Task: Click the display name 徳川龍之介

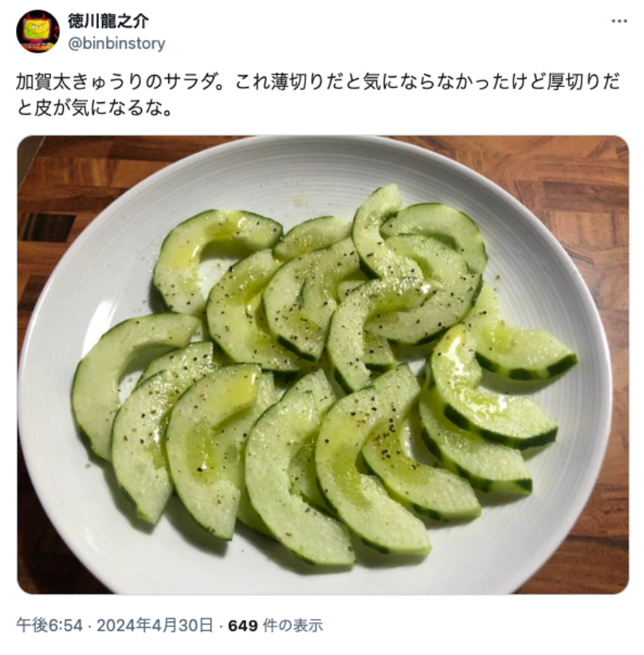Action: click(x=108, y=21)
